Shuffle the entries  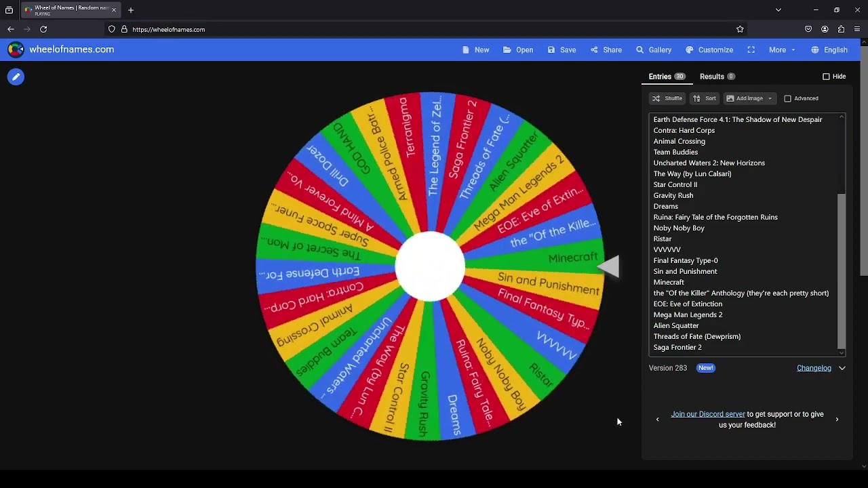[x=667, y=98]
